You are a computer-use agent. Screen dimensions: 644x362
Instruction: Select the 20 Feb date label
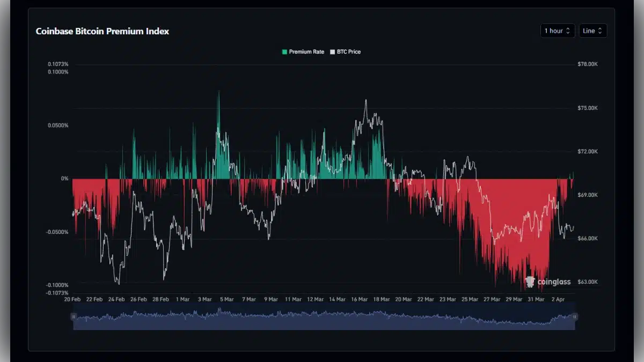click(73, 299)
